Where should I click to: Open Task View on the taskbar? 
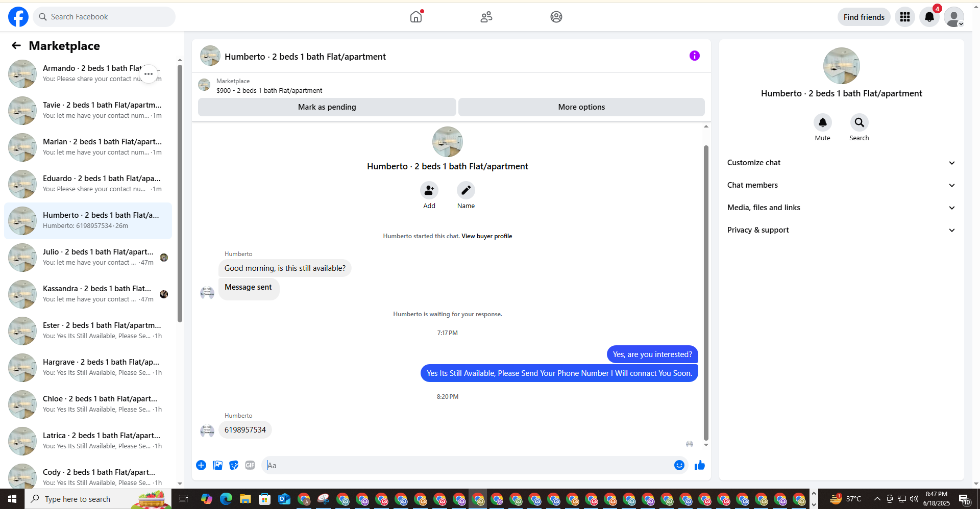click(184, 499)
